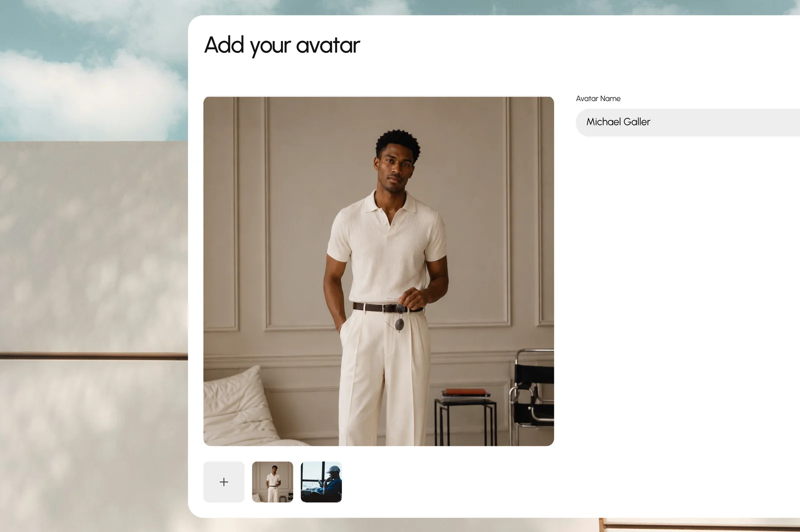Select the white outfit avatar thumbnail
800x532 pixels.
click(272, 482)
